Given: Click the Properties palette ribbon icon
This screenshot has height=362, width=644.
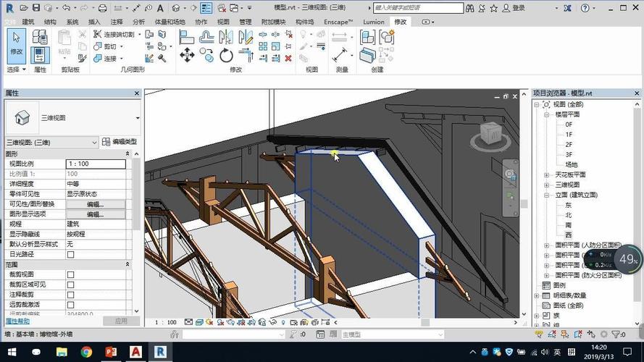Looking at the screenshot, I should (x=39, y=55).
